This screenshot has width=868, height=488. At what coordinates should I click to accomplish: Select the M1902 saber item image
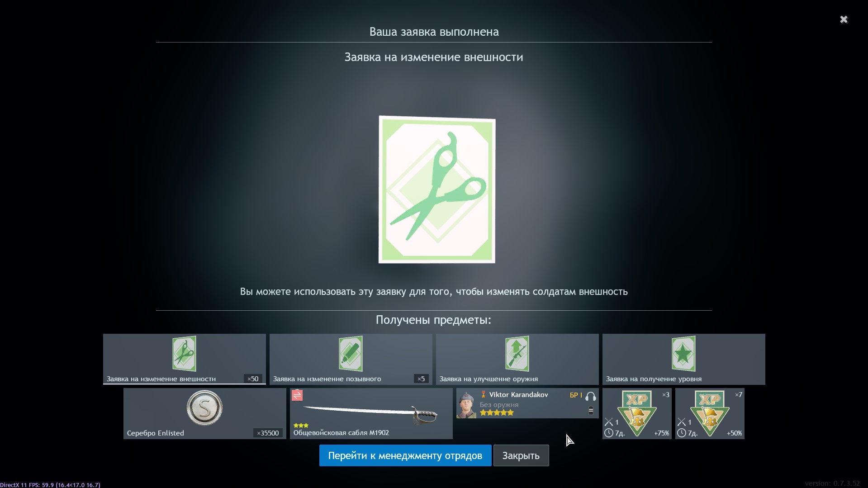(x=371, y=413)
